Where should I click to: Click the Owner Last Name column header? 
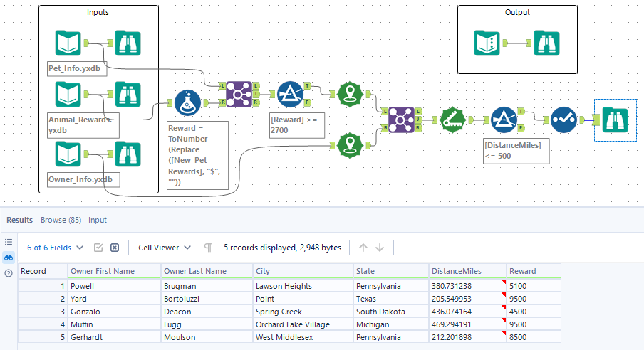(207, 271)
